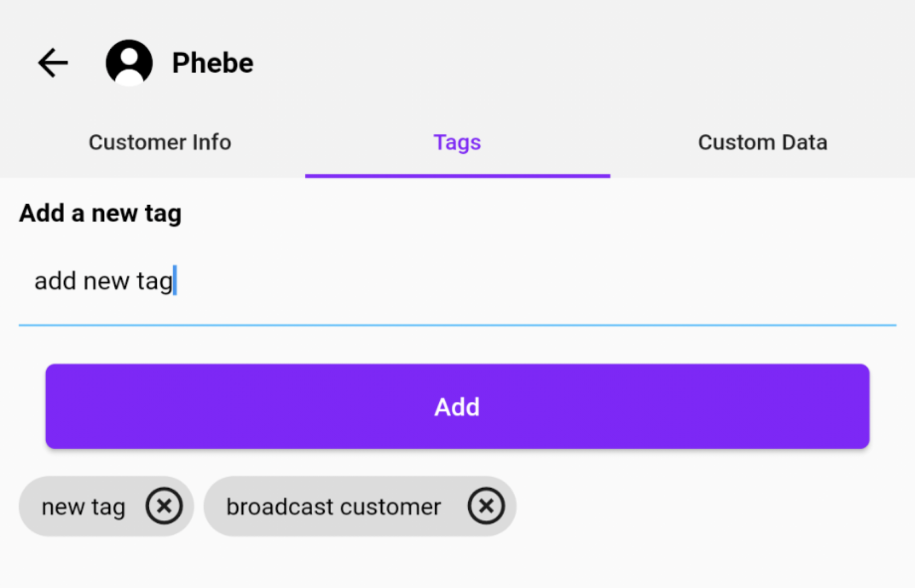Submit the tag with the Add button
This screenshot has height=588, width=915.
(x=457, y=406)
